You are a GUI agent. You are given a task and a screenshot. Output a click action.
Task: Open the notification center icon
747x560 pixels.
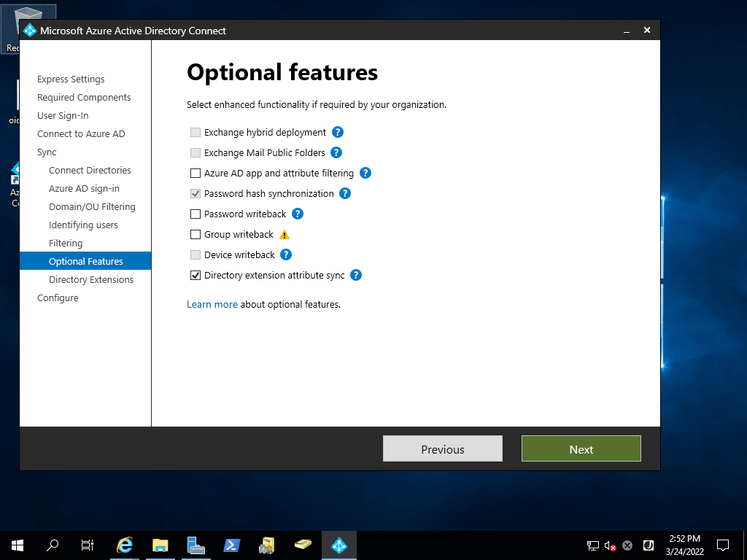coord(723,545)
